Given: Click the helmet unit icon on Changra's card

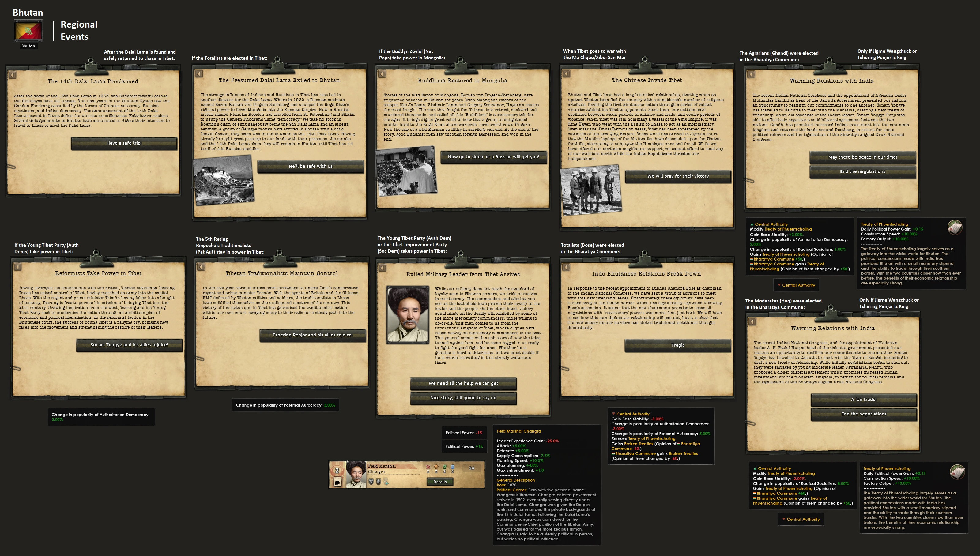Looking at the screenshot, I should pos(337,483).
